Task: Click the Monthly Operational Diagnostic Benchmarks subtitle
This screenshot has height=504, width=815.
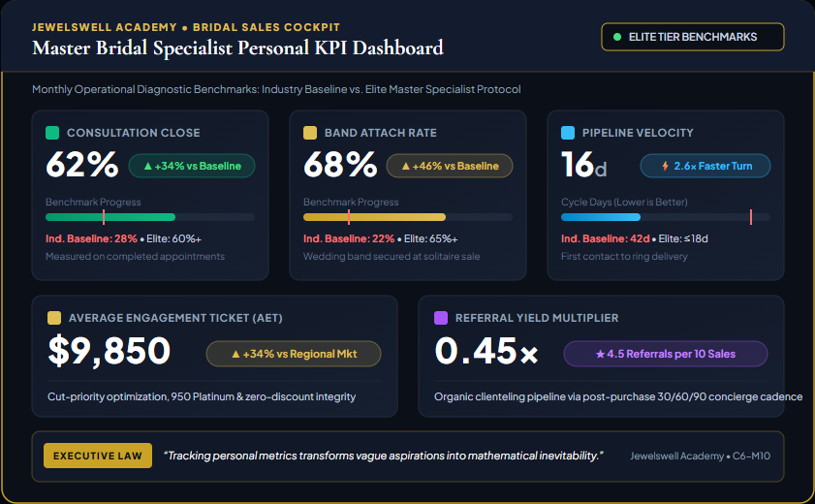Action: 276,89
